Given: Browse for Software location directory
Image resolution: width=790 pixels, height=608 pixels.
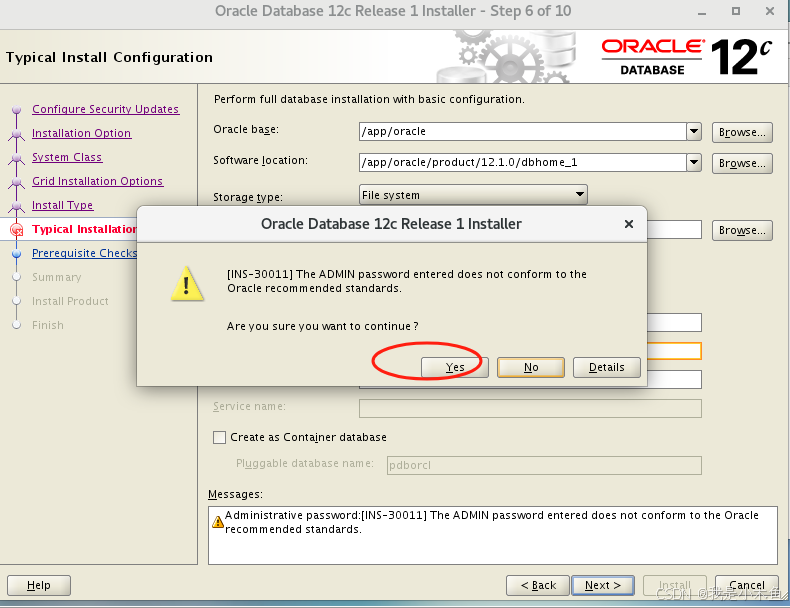Looking at the screenshot, I should (742, 163).
